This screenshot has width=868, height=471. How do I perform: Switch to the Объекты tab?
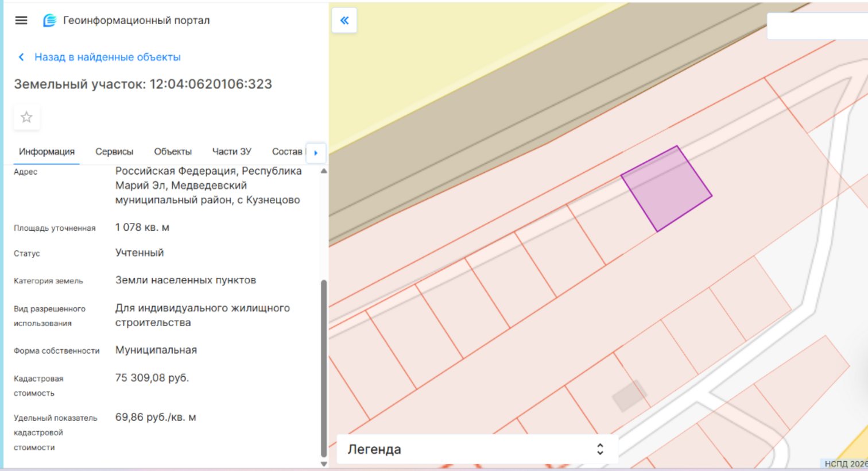(173, 152)
